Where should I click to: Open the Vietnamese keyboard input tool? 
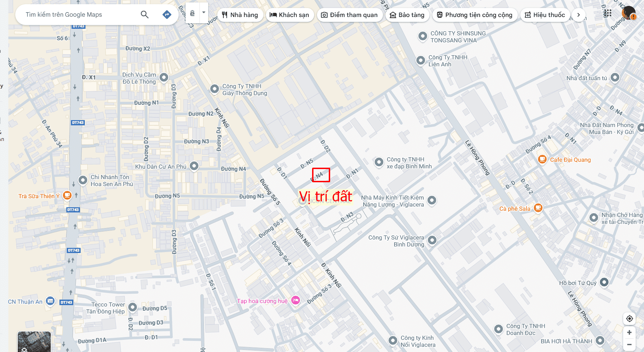(x=193, y=13)
